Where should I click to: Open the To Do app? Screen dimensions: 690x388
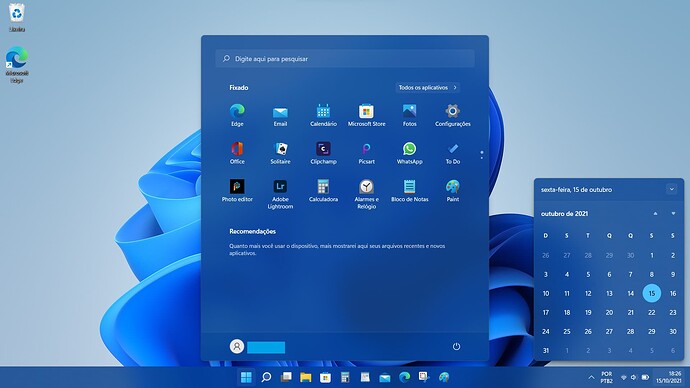click(453, 153)
